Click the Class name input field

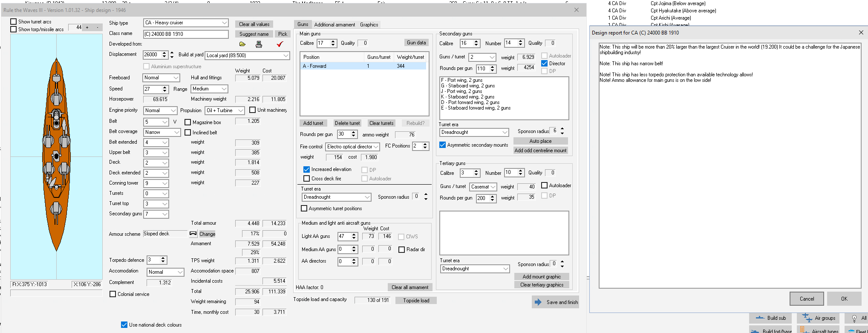pos(186,34)
